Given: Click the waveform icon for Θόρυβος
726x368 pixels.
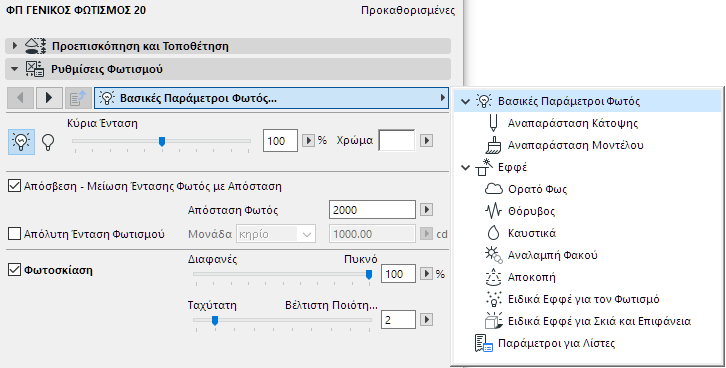Looking at the screenshot, I should pos(494,211).
